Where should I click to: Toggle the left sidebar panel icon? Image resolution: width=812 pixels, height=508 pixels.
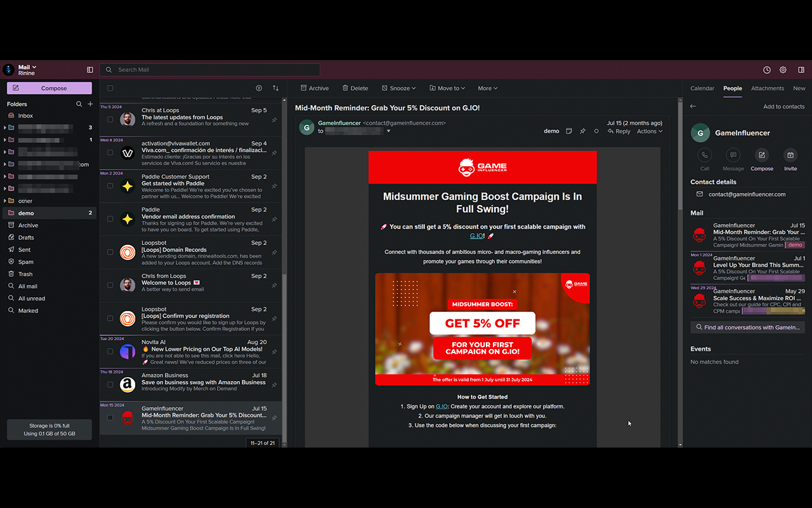click(x=90, y=70)
